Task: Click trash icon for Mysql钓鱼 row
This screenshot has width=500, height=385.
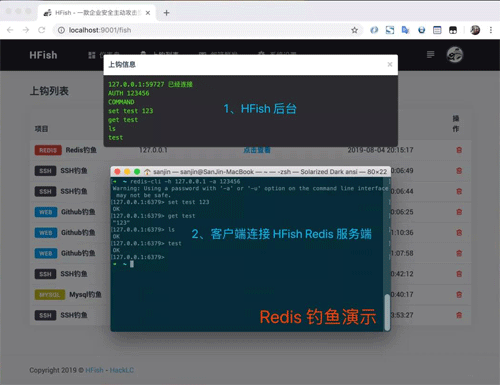Action: click(x=459, y=295)
